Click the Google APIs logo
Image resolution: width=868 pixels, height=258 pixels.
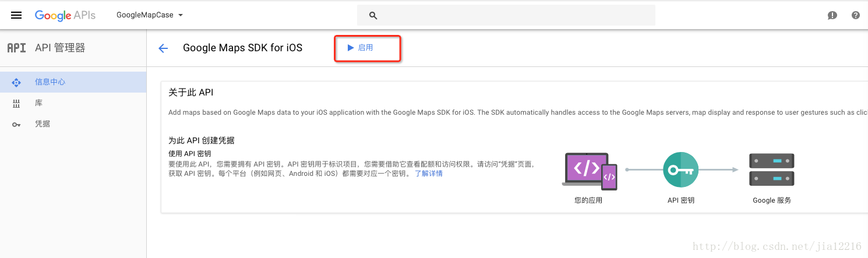[65, 15]
